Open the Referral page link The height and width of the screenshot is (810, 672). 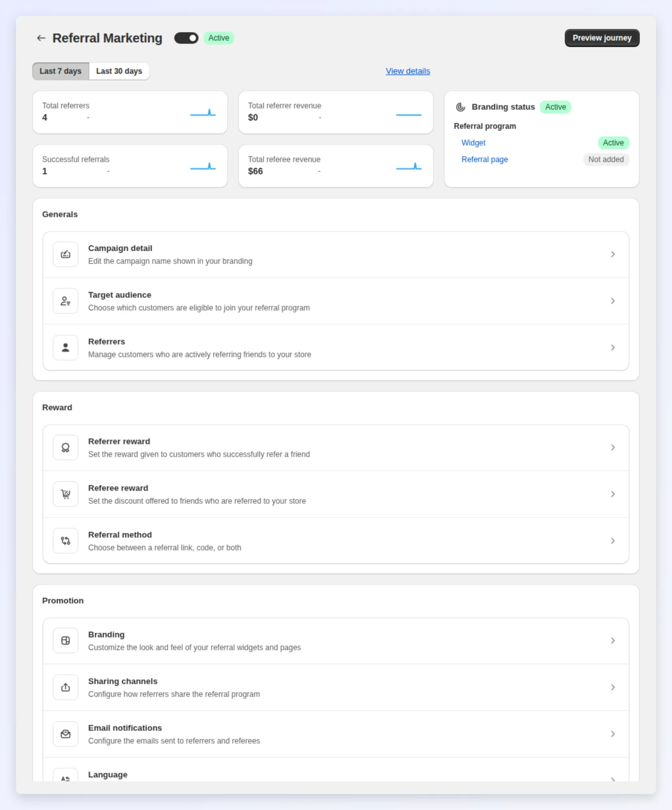pyautogui.click(x=484, y=159)
